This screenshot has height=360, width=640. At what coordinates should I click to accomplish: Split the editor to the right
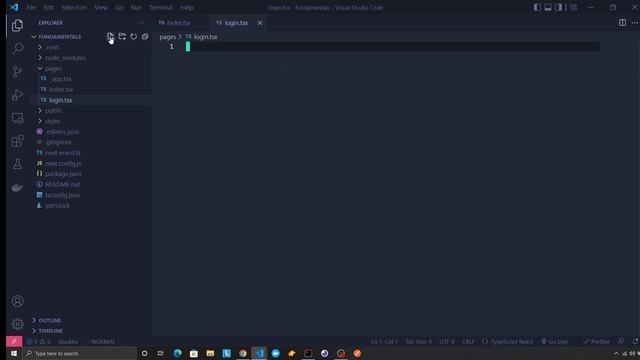point(622,23)
